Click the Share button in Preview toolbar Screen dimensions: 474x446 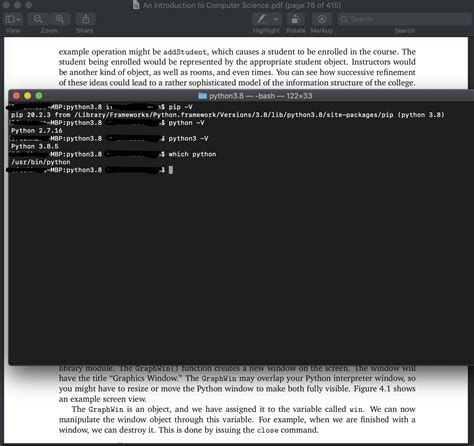(x=86, y=19)
